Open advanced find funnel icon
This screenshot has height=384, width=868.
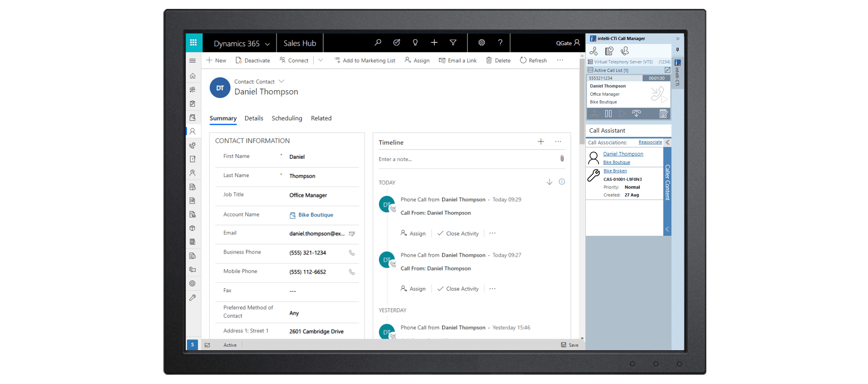453,42
